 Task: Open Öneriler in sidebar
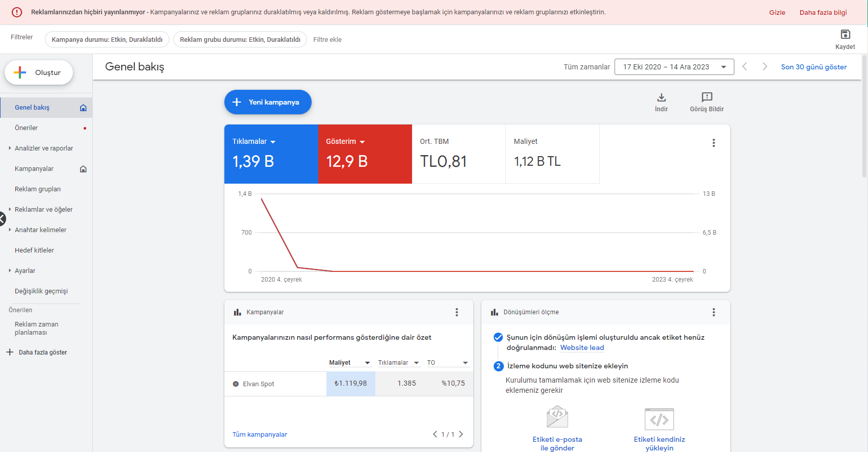click(46, 128)
